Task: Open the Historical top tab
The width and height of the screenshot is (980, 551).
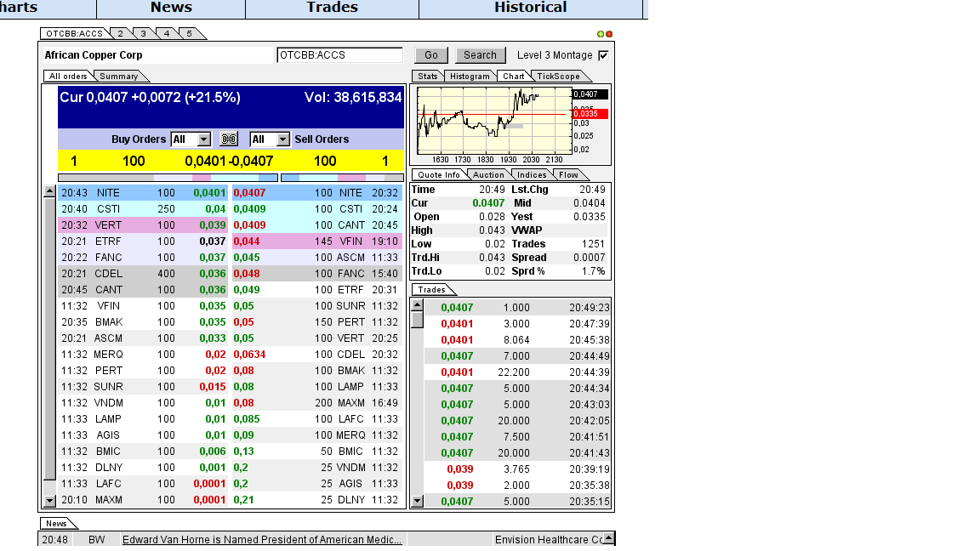Action: click(x=531, y=8)
